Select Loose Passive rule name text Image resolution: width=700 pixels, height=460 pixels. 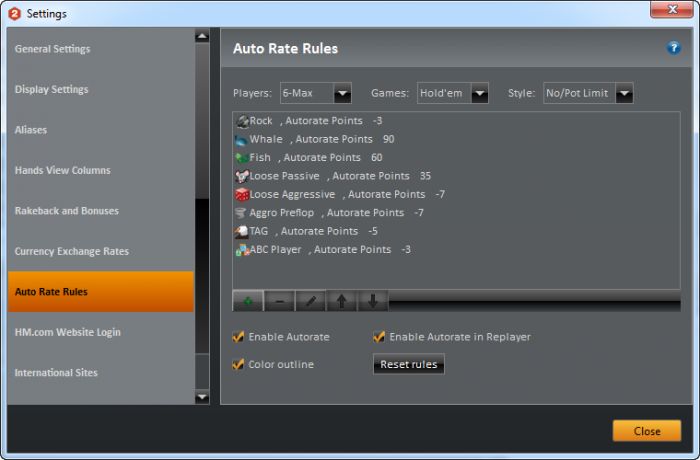pos(284,176)
